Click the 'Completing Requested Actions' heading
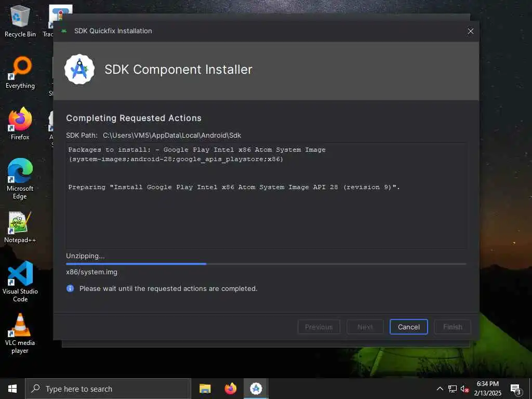Viewport: 532px width, 399px height. [x=134, y=118]
